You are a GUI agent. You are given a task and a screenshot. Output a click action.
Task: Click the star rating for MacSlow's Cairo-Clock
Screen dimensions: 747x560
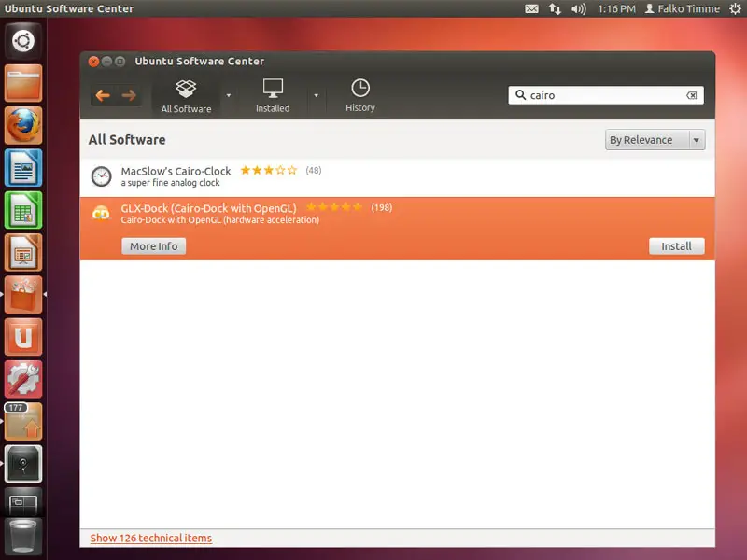point(269,170)
